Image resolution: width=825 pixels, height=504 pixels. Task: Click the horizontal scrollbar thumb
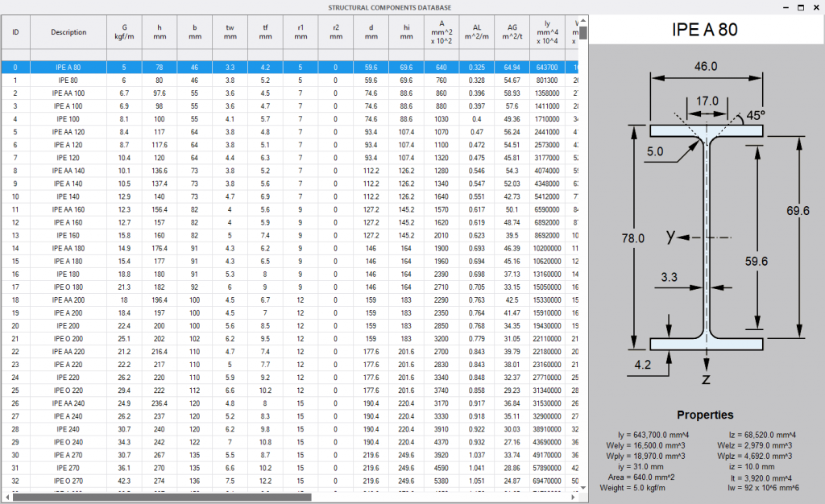click(162, 498)
